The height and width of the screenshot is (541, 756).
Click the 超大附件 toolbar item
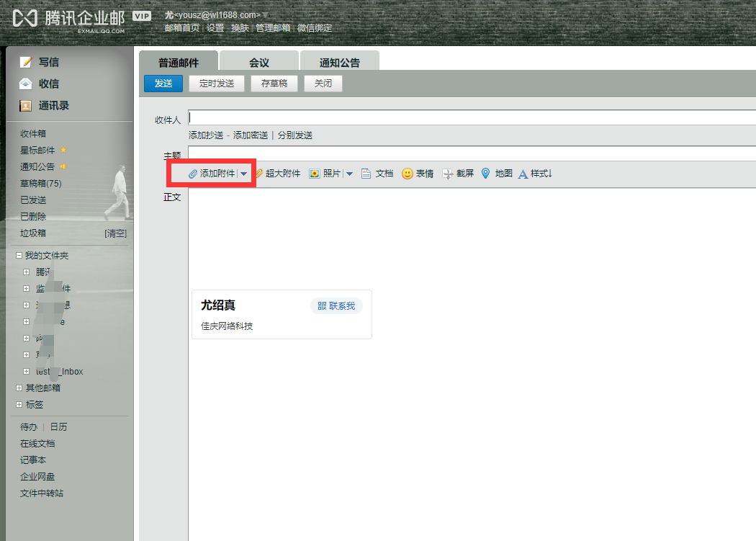click(278, 174)
